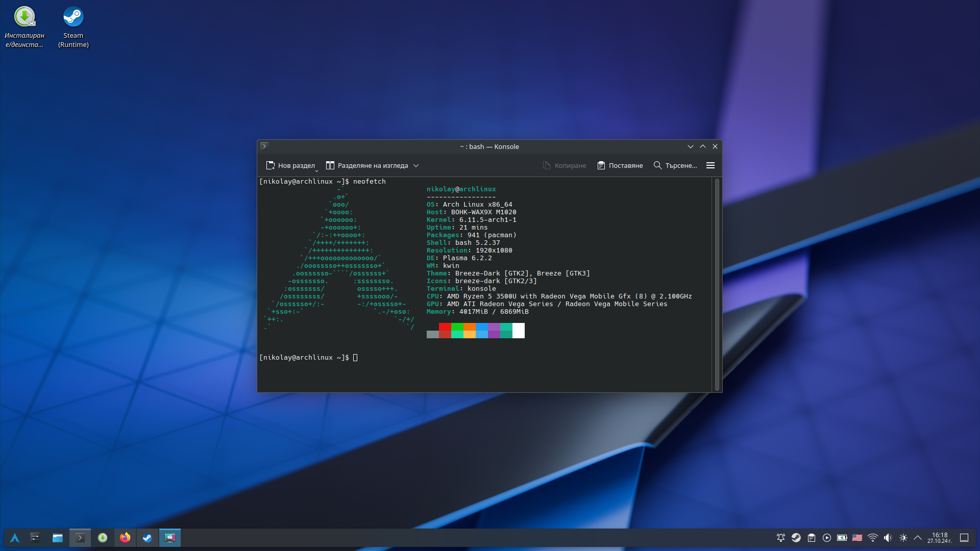The height and width of the screenshot is (551, 980).
Task: Open Търсене... search in Konsole
Action: coord(675,165)
